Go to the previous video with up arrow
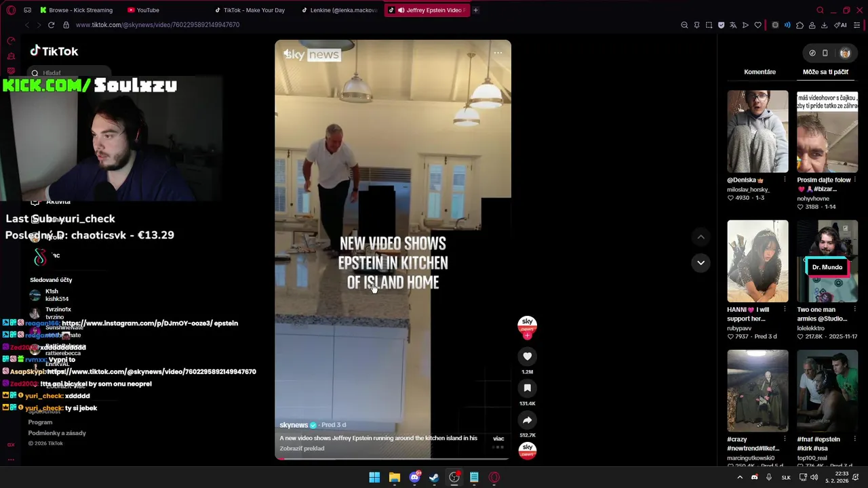 point(701,237)
